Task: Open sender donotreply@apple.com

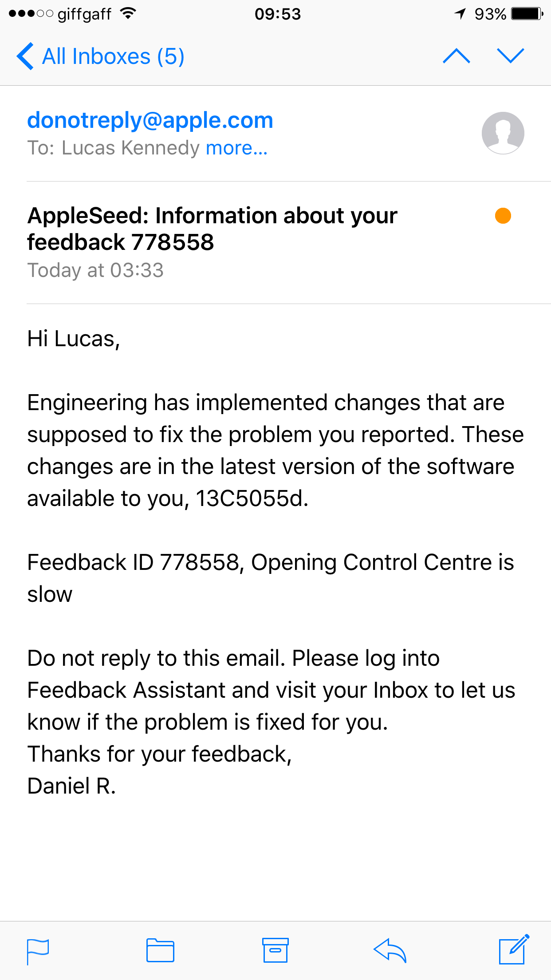Action: (150, 120)
